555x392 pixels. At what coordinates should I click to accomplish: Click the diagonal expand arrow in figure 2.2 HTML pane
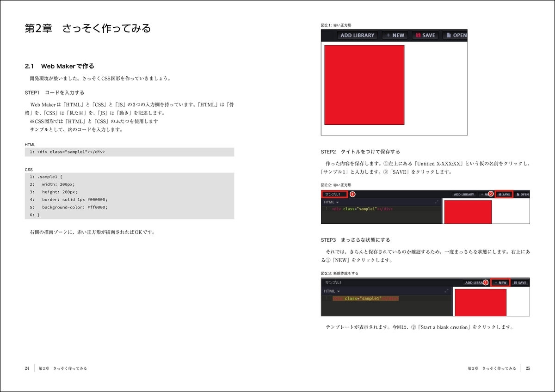[x=437, y=202]
